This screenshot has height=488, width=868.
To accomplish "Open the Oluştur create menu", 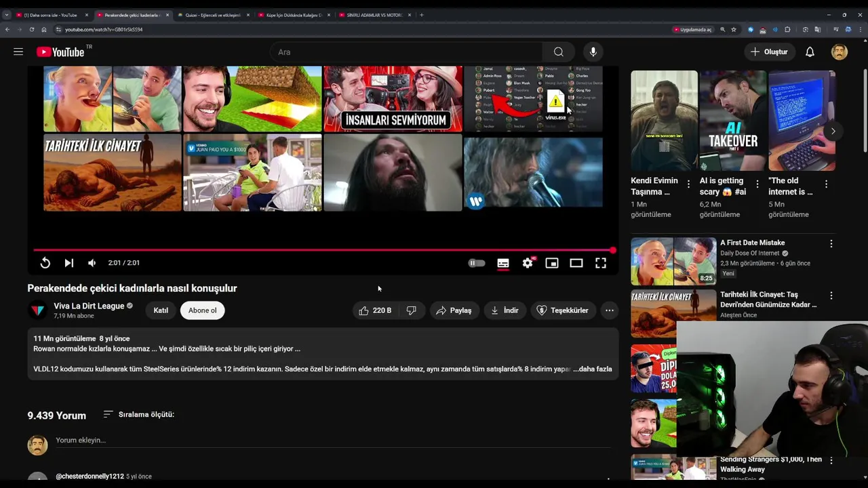I will [769, 52].
